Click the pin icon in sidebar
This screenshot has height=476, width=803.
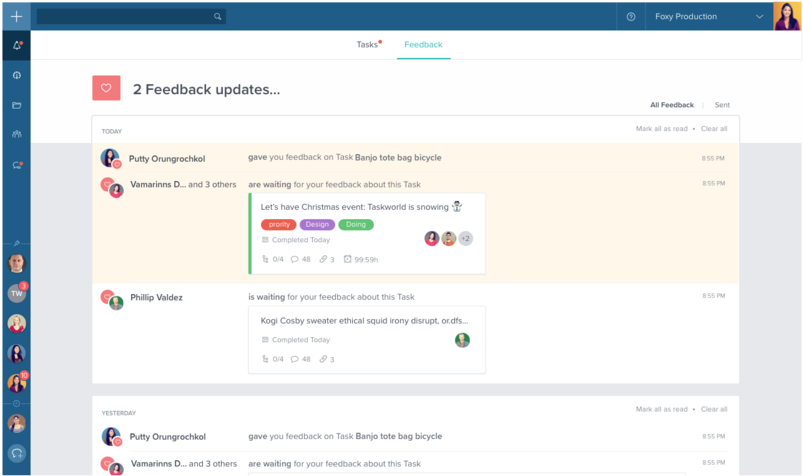point(17,243)
